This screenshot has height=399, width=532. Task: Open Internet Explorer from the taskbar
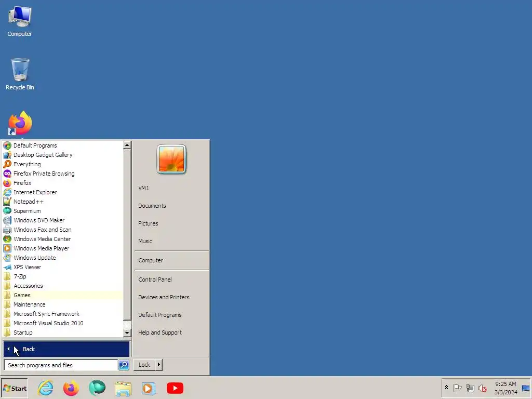click(x=46, y=388)
